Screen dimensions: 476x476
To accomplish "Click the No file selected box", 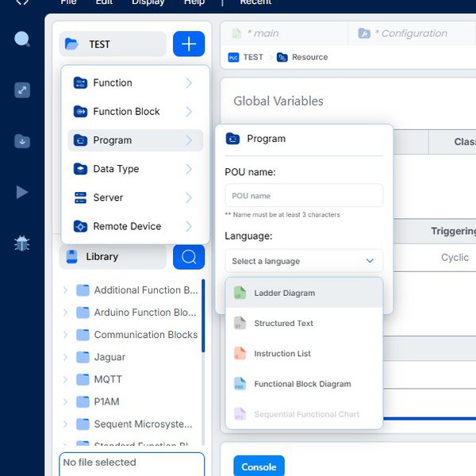I will click(x=132, y=464).
